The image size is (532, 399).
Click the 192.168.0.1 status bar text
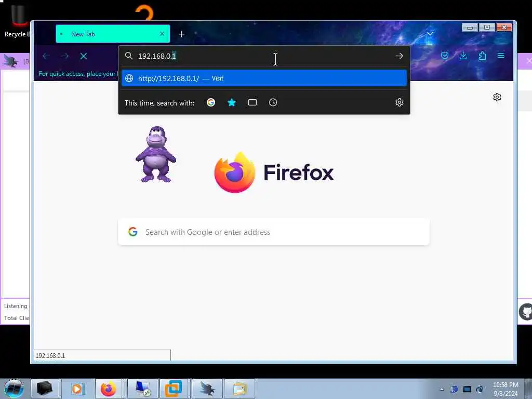(50, 355)
